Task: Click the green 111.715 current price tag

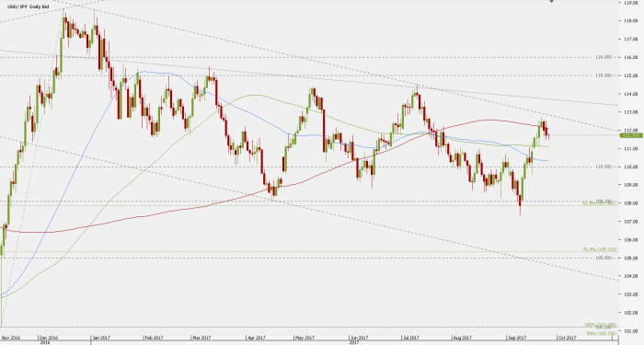Action: (x=631, y=135)
